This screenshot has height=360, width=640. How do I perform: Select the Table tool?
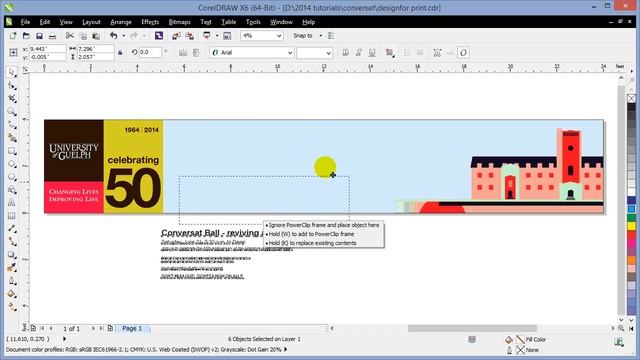coord(12,216)
